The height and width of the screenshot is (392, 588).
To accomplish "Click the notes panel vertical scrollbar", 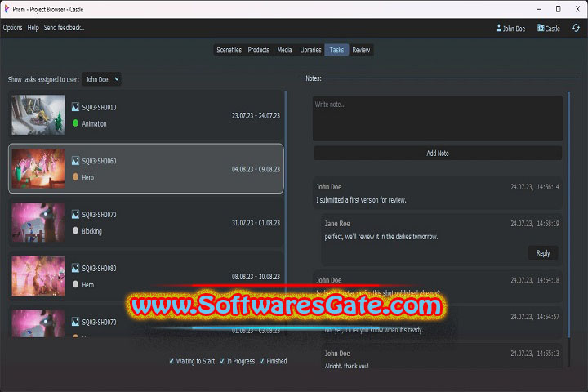I will [568, 214].
